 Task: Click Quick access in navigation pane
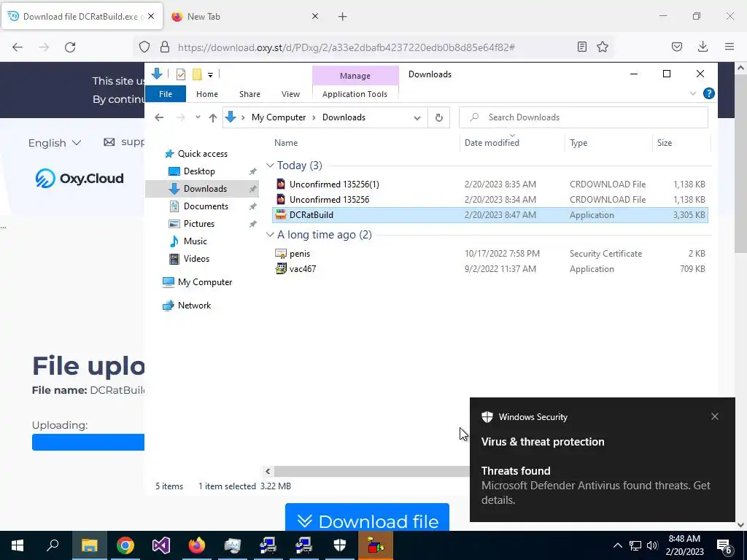tap(202, 154)
